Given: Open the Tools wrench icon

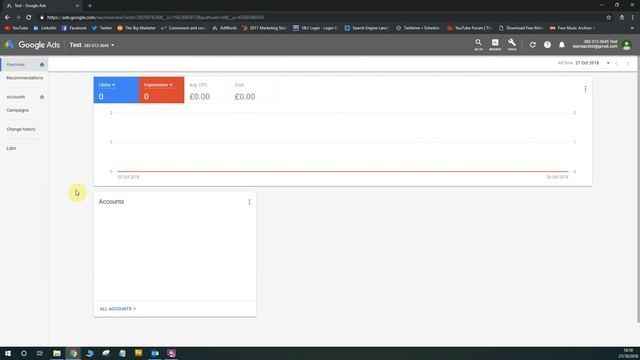Looking at the screenshot, I should [512, 44].
